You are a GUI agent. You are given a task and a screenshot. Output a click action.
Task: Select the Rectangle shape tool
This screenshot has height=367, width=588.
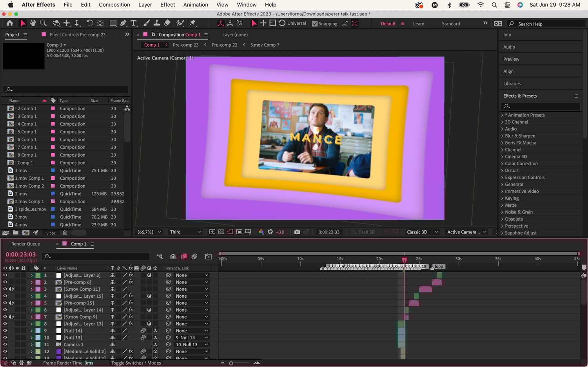(x=113, y=23)
